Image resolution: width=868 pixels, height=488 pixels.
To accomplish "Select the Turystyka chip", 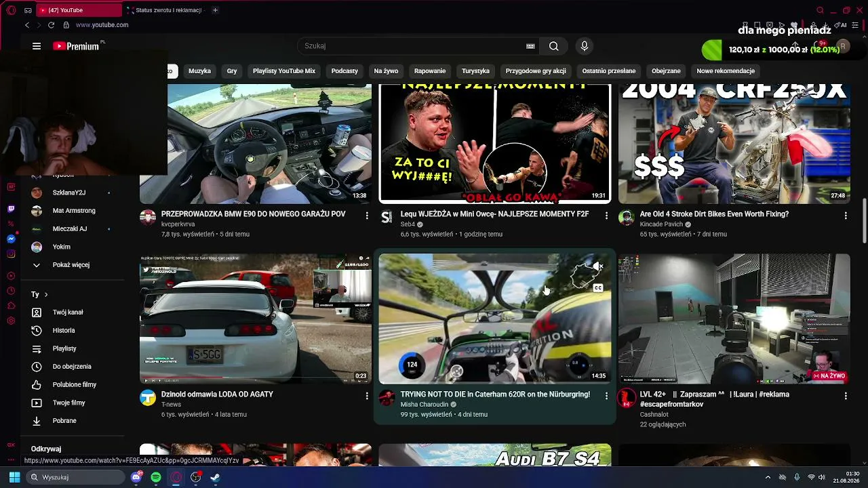I will 475,71.
